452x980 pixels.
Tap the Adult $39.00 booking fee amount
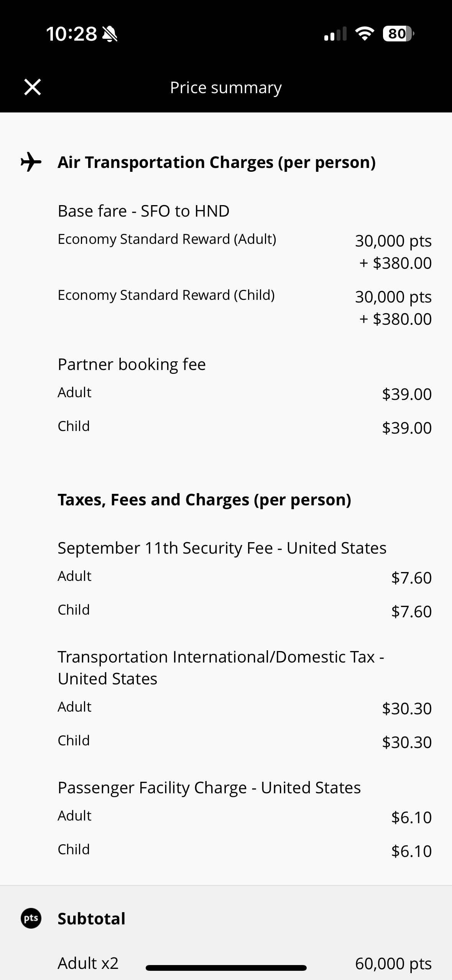click(x=407, y=394)
